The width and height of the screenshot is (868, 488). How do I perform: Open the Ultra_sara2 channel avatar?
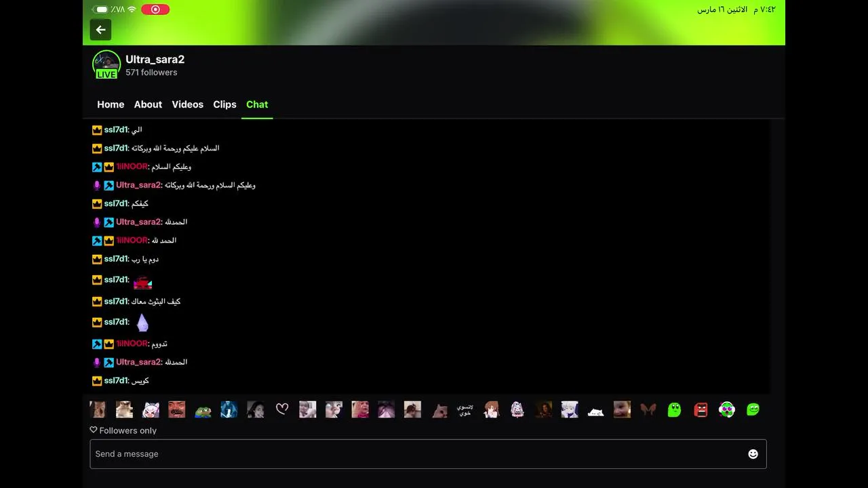point(106,64)
